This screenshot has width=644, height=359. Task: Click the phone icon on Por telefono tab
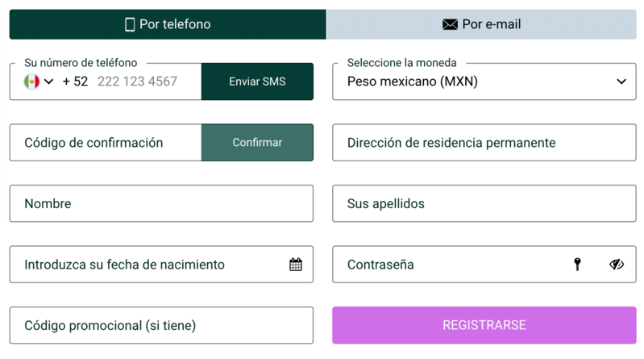[130, 24]
